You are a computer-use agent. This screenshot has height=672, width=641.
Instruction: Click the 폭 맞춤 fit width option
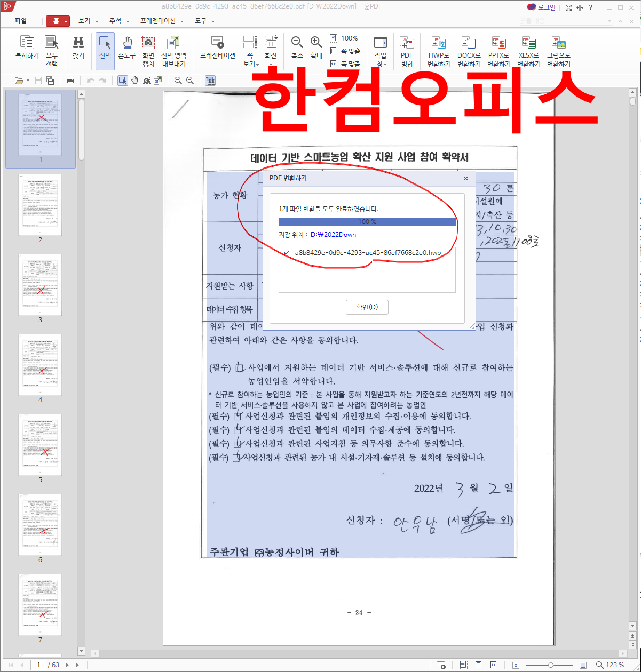[345, 64]
